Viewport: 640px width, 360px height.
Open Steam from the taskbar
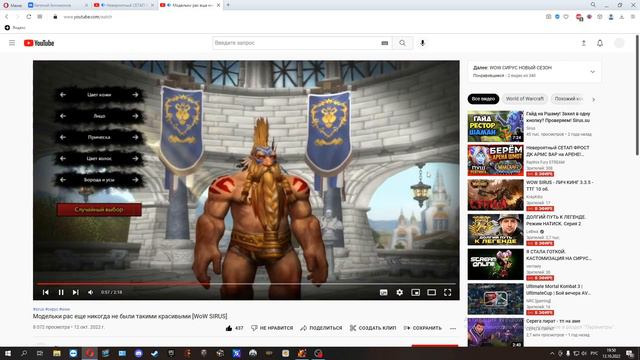point(155,353)
